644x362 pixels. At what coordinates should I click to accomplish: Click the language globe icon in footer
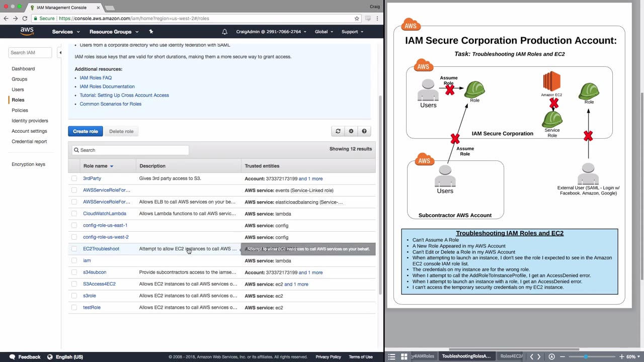(x=50, y=357)
